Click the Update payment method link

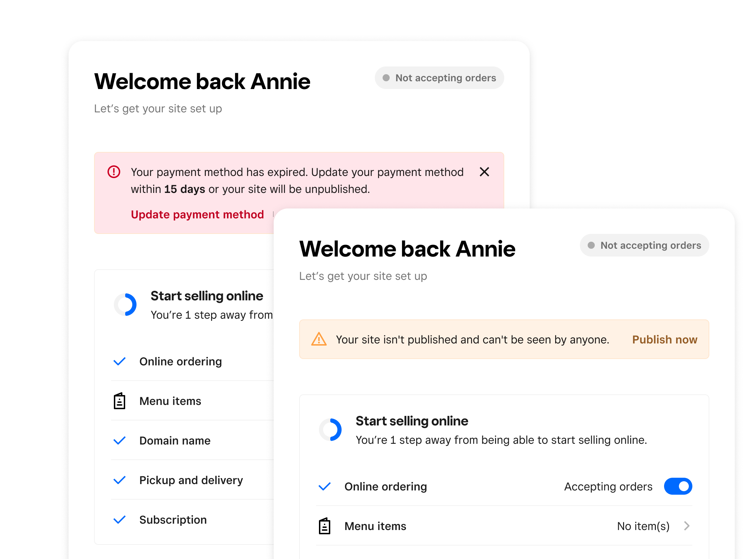tap(197, 214)
